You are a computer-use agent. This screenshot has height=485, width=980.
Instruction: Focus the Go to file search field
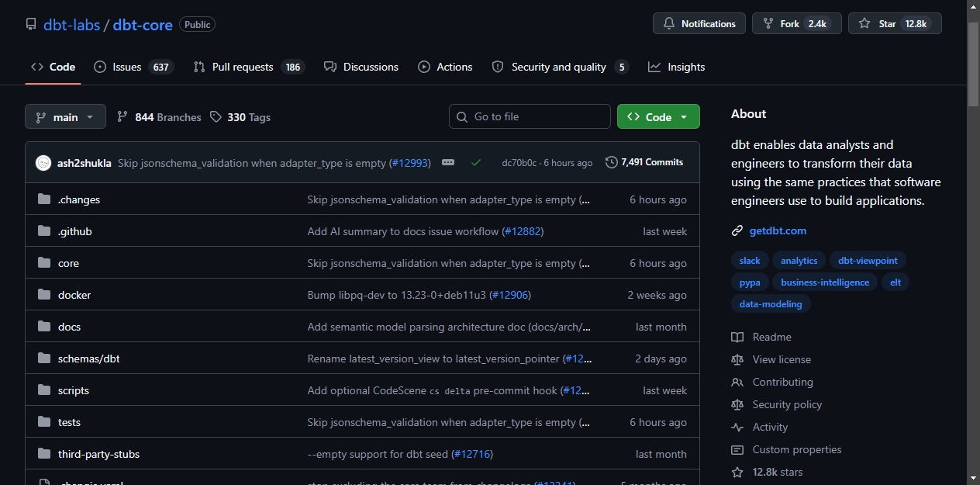pos(530,116)
